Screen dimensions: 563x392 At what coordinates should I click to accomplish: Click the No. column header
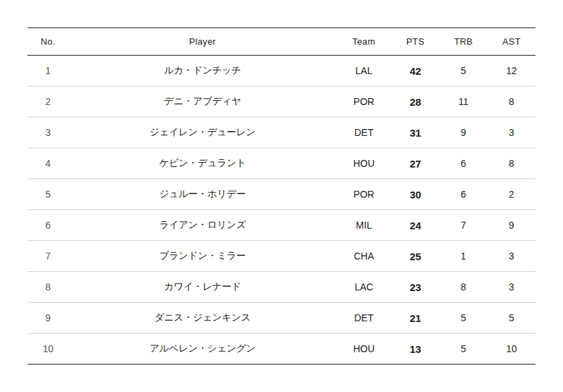(x=48, y=42)
